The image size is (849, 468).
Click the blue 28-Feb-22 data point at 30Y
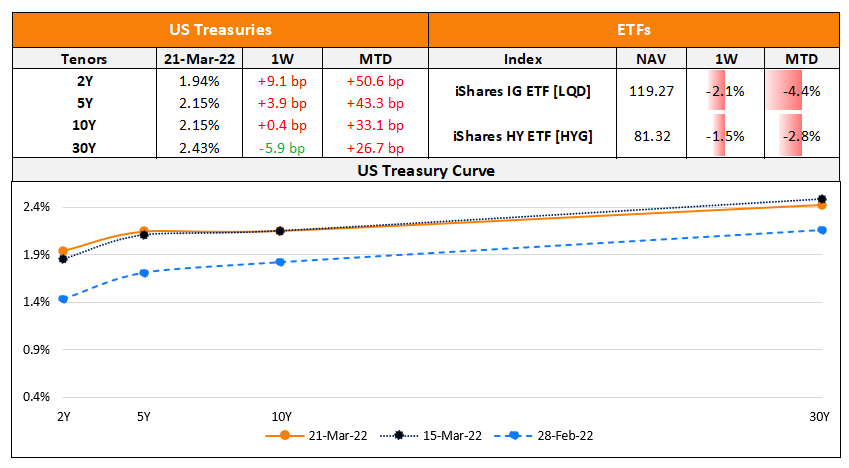coord(822,230)
